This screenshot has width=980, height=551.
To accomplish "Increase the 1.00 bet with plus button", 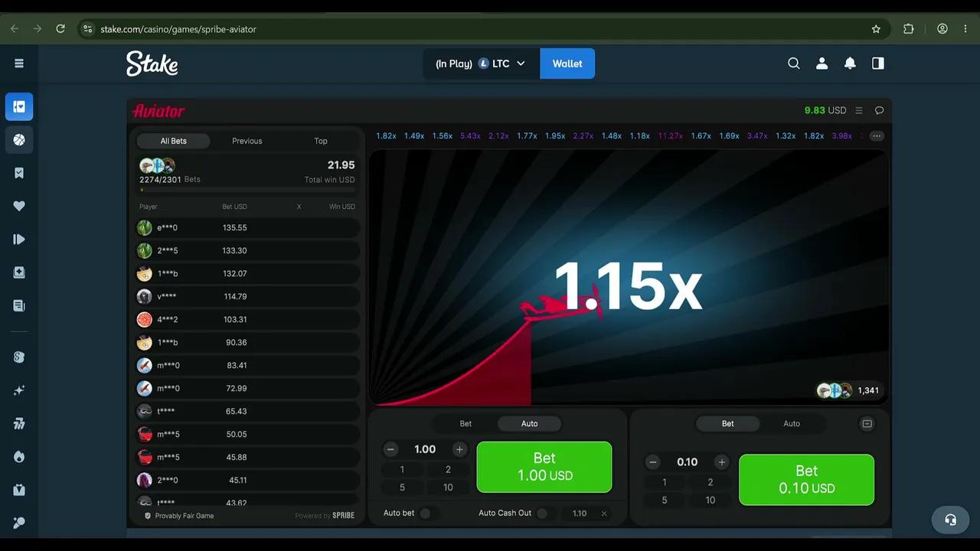I will click(459, 450).
